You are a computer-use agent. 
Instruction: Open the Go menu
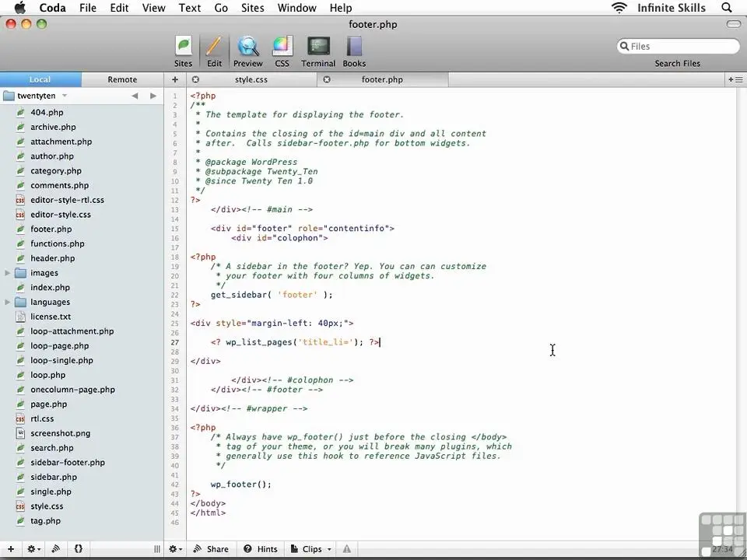pos(220,8)
